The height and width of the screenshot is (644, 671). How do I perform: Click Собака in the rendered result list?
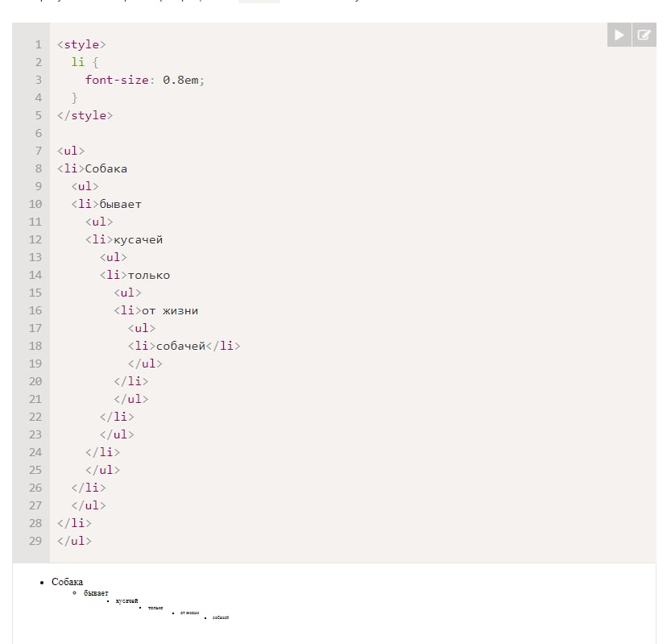(67, 582)
